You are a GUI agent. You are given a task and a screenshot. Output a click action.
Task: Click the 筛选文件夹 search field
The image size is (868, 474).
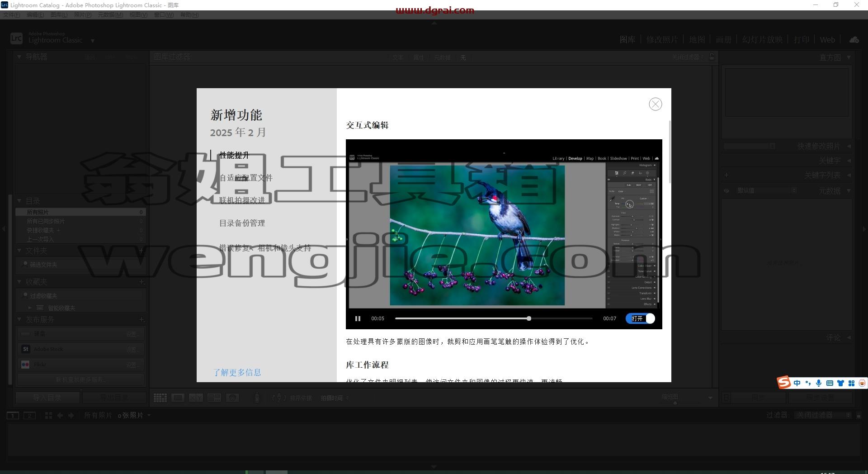point(81,265)
